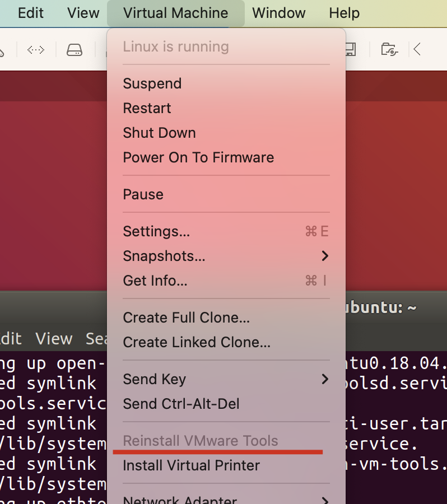Select the Shut Down menu item
447x504 pixels.
click(226, 133)
